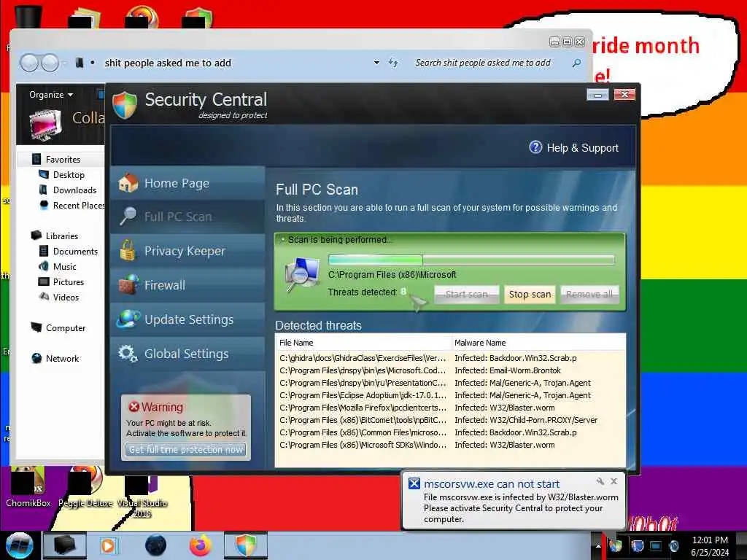This screenshot has width=747, height=560.
Task: Click the Update Settings globe icon
Action: [128, 319]
